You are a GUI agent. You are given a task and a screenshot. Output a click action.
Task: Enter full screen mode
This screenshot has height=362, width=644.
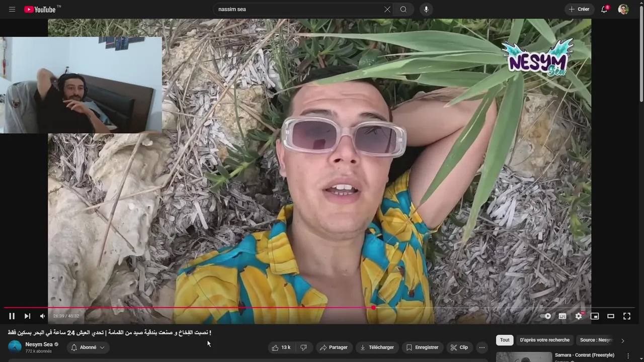click(x=627, y=316)
